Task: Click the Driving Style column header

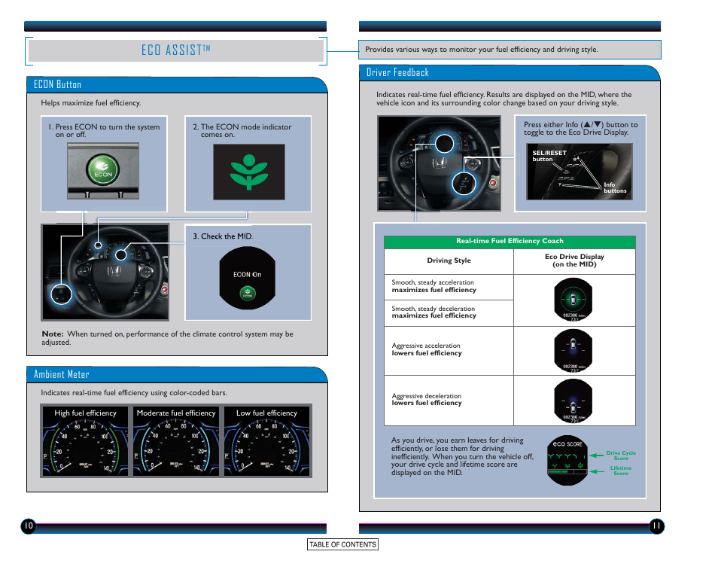Action: pyautogui.click(x=449, y=260)
